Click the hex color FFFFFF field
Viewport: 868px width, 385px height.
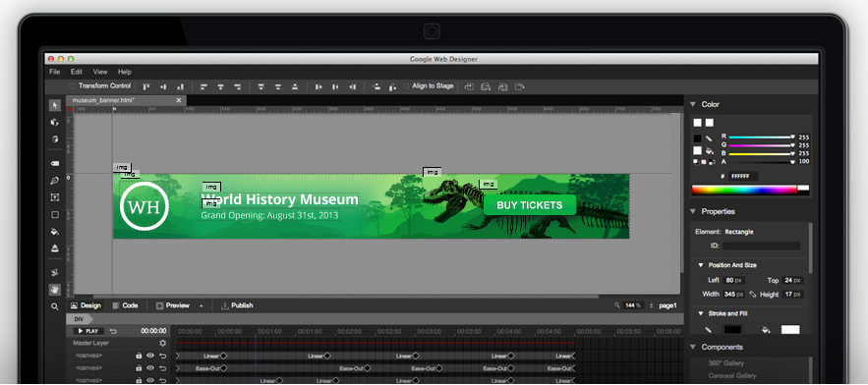(x=743, y=176)
